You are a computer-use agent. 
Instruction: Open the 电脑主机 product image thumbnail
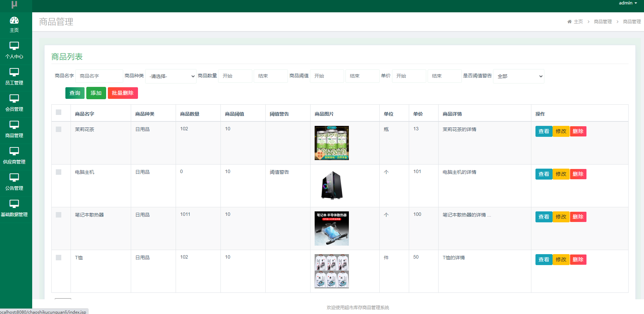tap(331, 185)
